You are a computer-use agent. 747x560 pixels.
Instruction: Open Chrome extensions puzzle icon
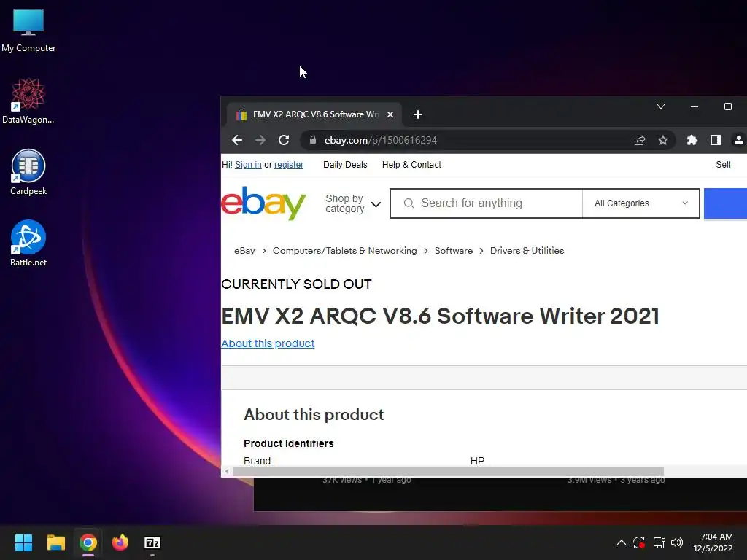[692, 140]
